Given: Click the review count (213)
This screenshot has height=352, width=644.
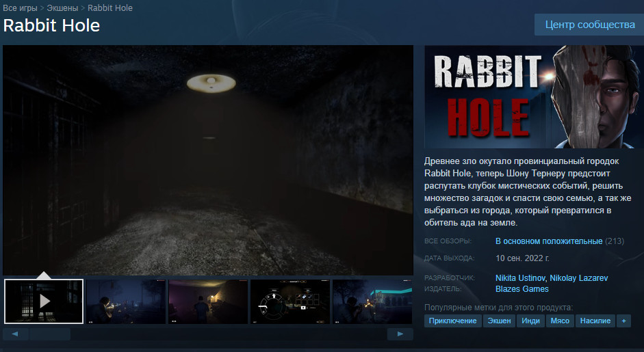Looking at the screenshot, I should tap(615, 241).
